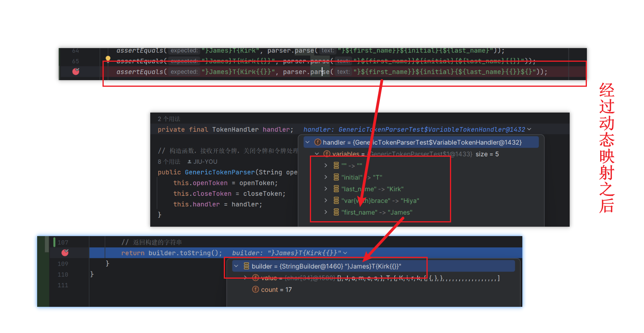Image resolution: width=644 pixels, height=333 pixels.
Task: Expand the "first_name" -> "James" entry
Action: [326, 212]
